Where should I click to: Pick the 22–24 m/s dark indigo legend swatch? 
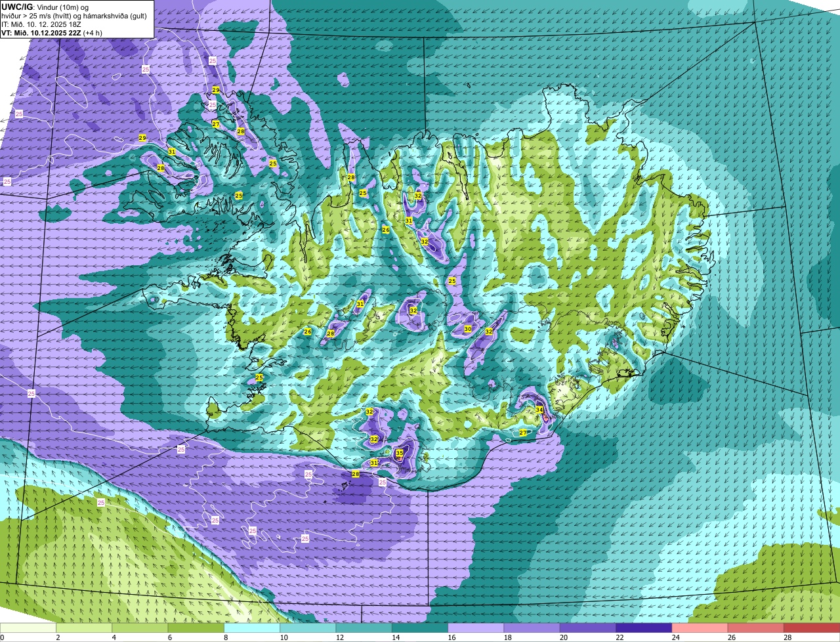(644, 628)
